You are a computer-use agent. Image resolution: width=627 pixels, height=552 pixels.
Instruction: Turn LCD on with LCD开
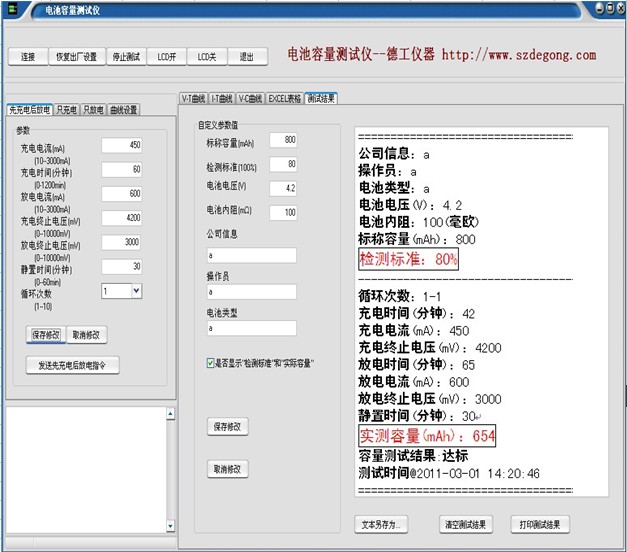[x=167, y=57]
